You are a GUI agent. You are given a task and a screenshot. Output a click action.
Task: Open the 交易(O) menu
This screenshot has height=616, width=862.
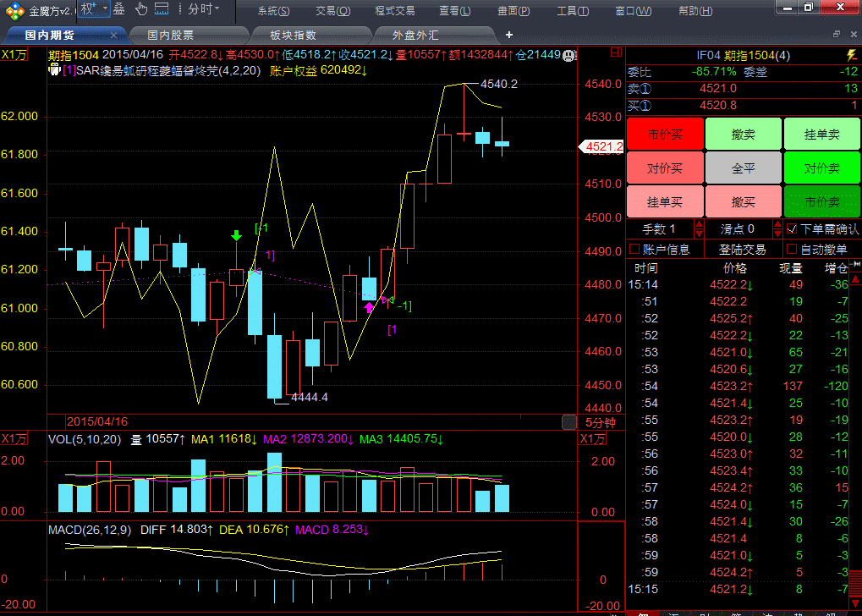point(332,10)
